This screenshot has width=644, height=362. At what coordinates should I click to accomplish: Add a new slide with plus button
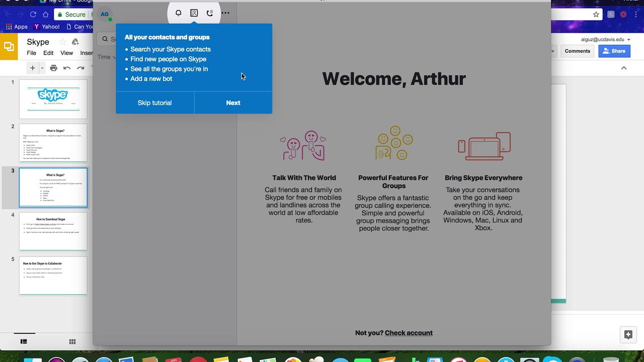tap(33, 68)
